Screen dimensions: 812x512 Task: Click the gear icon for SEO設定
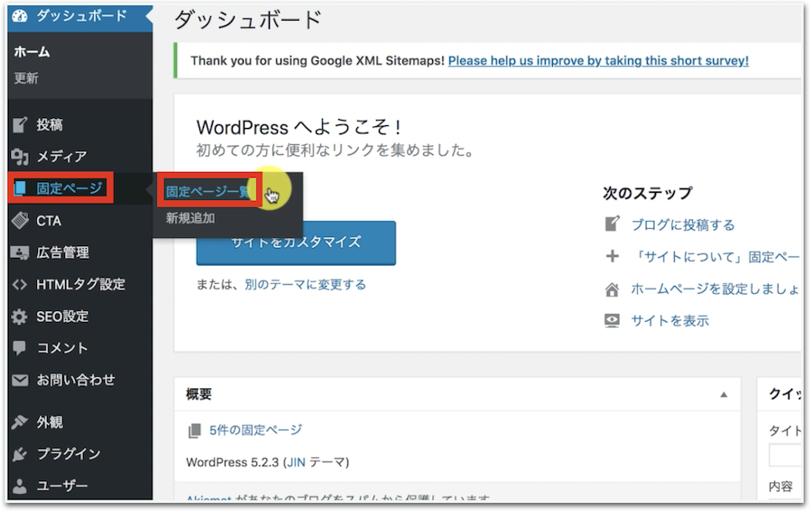click(20, 317)
